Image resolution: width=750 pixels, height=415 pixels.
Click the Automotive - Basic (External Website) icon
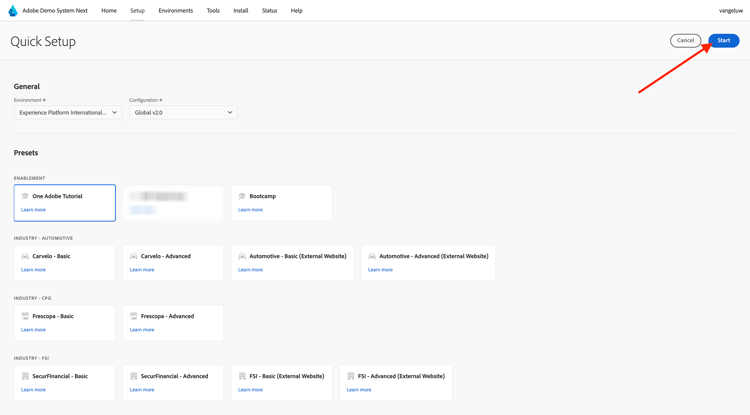point(242,256)
